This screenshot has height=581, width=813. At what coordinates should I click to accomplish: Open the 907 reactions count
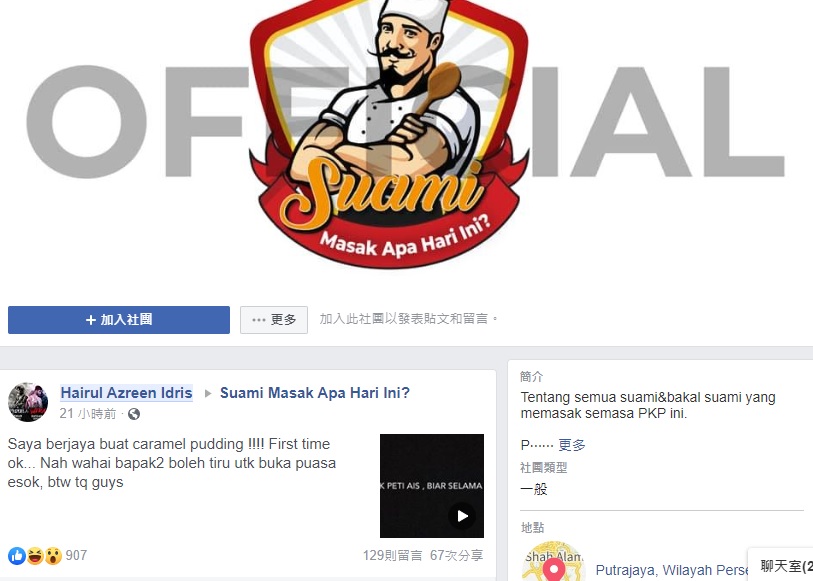pyautogui.click(x=76, y=556)
